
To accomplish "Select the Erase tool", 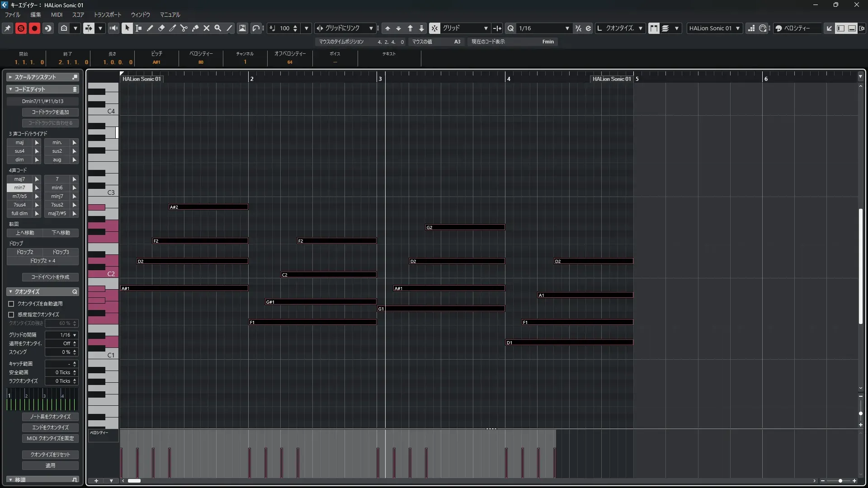I will (161, 28).
